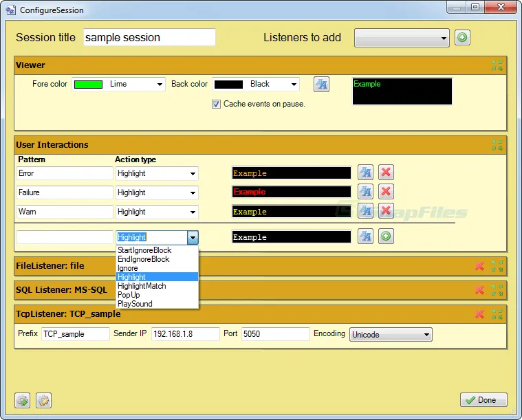Close the open Action type dropdown arrow
522x420 pixels.
click(193, 238)
